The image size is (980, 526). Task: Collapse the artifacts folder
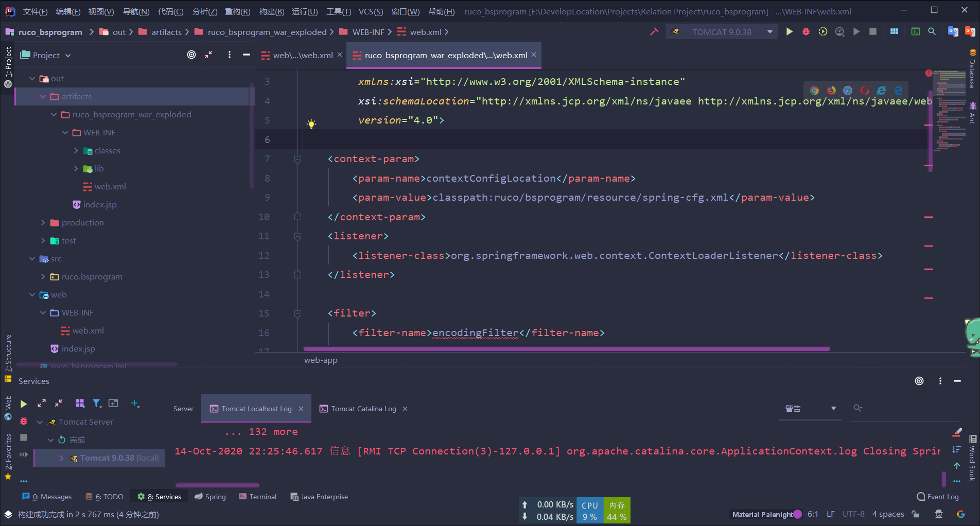(x=43, y=96)
